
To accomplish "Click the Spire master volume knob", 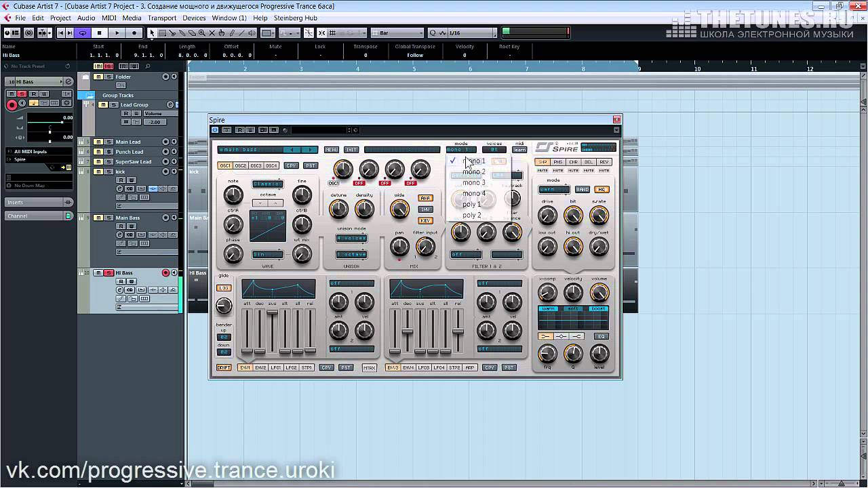I will 599,293.
